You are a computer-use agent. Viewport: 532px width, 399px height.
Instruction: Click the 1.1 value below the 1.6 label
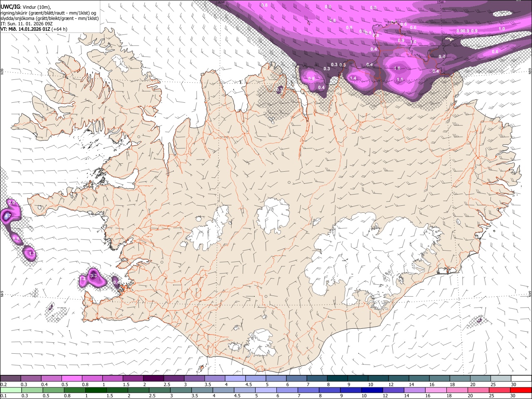click(400, 79)
